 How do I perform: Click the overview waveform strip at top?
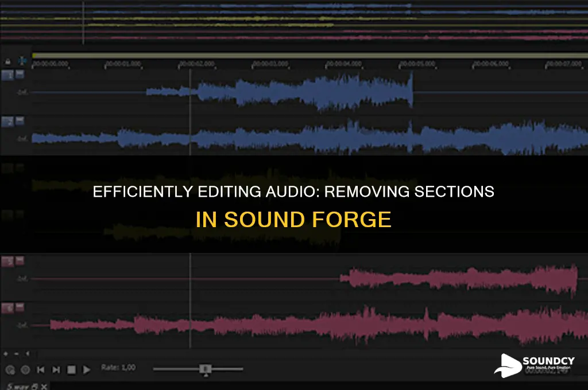click(294, 22)
